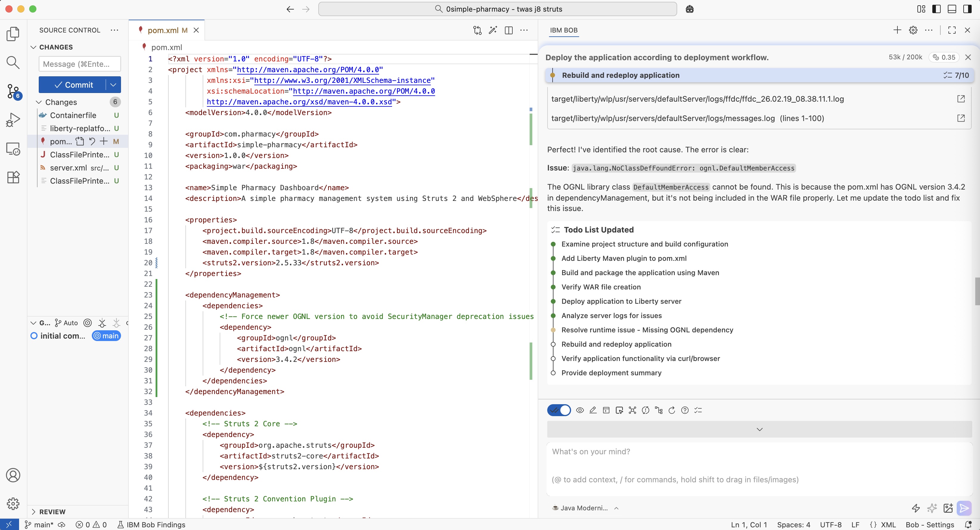The height and width of the screenshot is (530, 980).
Task: Open the Extensions view icon
Action: (x=13, y=177)
